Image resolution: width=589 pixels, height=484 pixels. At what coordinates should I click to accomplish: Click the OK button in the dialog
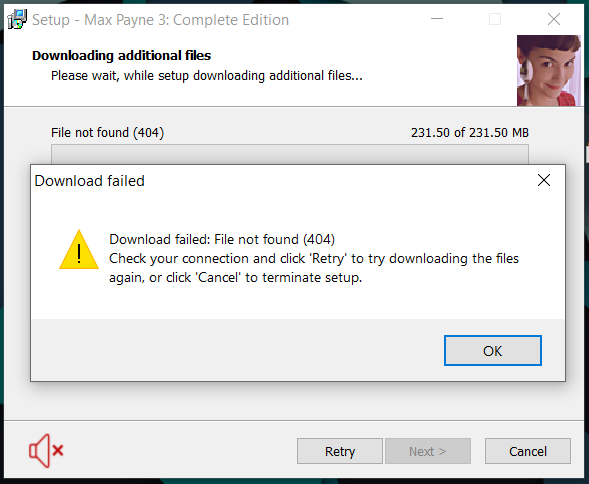pos(492,351)
